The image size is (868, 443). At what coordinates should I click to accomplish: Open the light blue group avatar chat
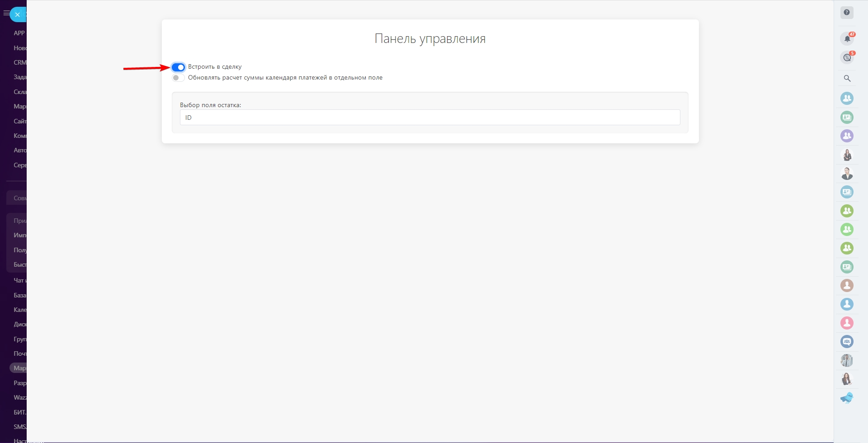pos(847,98)
